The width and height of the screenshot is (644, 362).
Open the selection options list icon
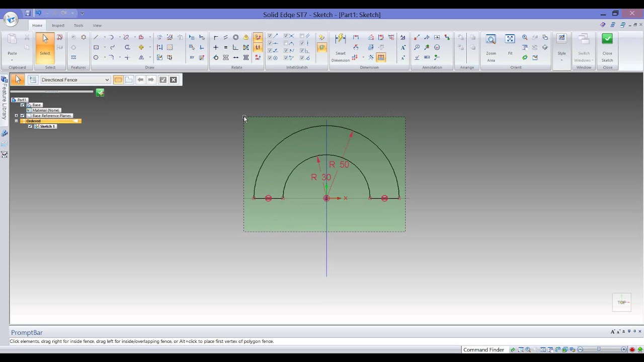(33, 79)
